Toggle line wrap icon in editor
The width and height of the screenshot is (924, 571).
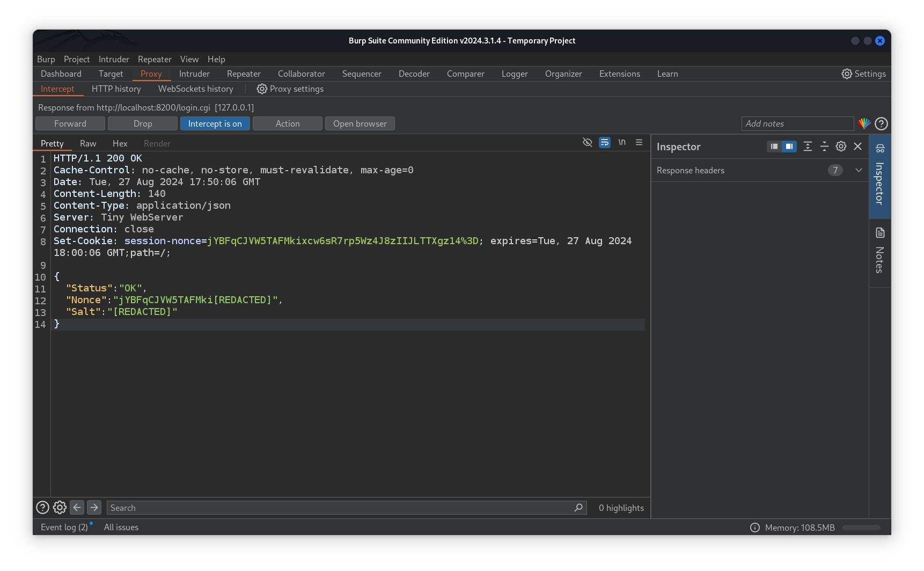click(605, 142)
